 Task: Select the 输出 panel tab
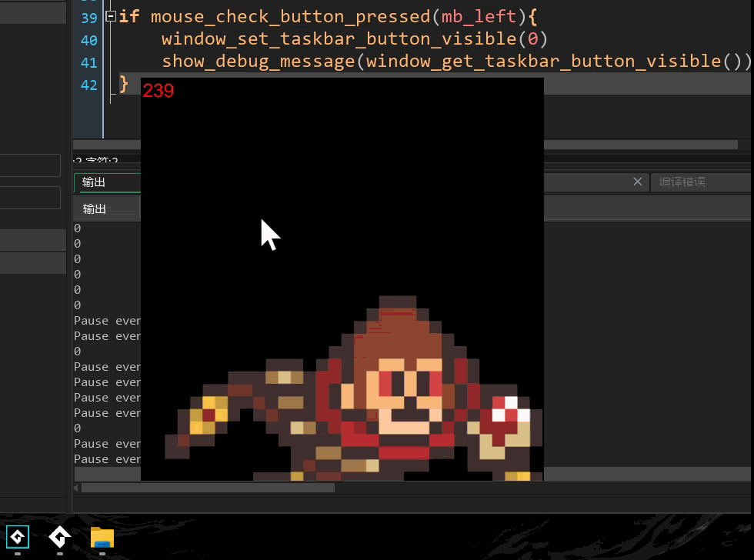[107, 182]
